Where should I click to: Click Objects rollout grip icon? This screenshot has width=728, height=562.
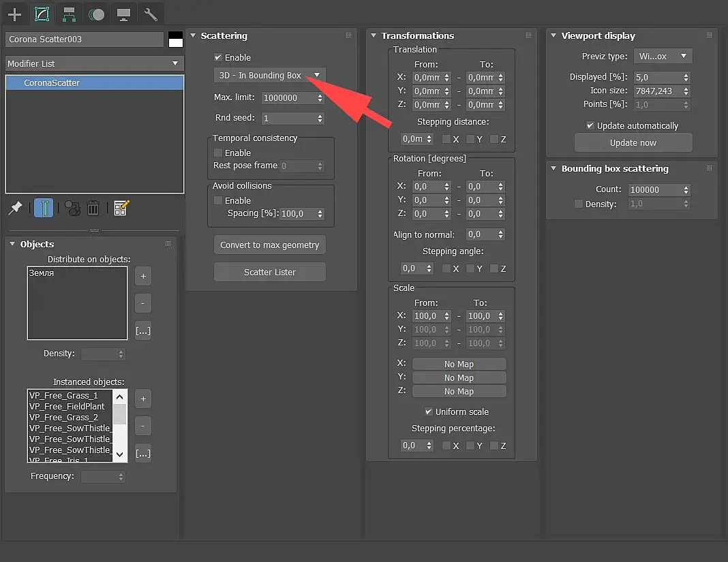168,244
